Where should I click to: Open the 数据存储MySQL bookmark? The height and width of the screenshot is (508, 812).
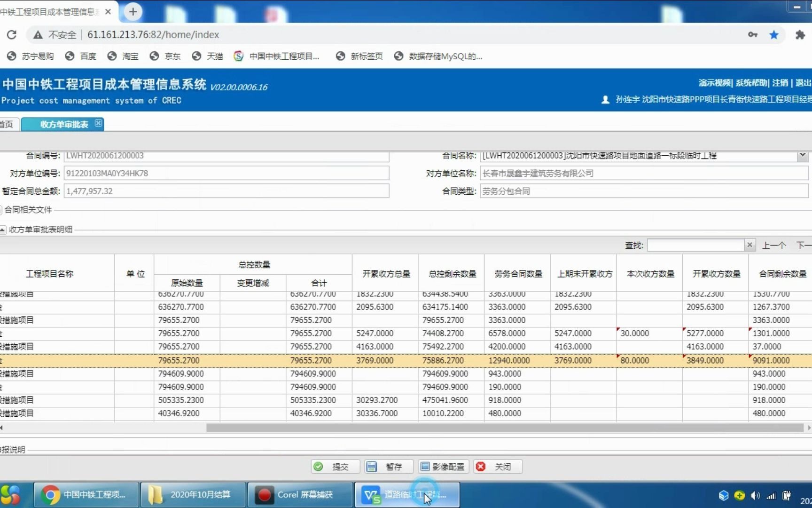click(x=438, y=56)
